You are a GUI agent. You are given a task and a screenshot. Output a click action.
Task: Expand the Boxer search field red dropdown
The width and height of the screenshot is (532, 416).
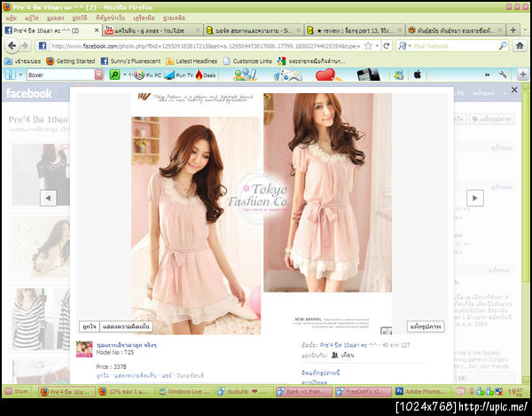click(99, 75)
